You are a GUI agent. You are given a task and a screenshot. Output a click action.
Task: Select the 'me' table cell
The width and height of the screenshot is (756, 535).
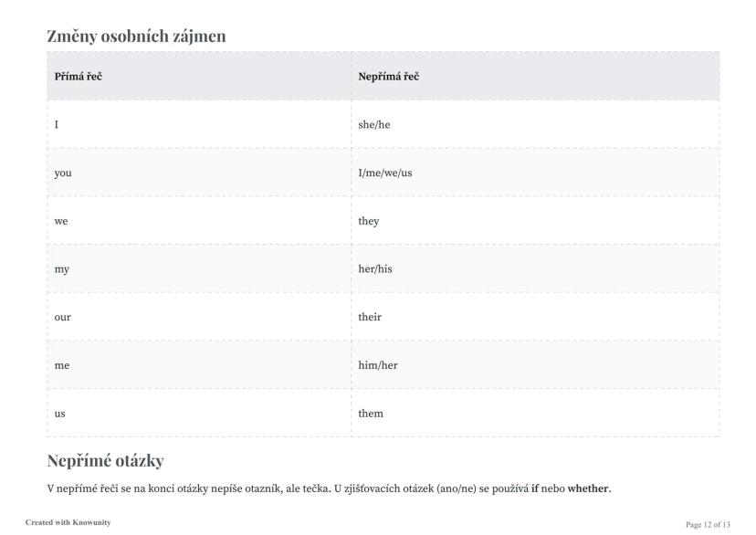pyautogui.click(x=199, y=365)
